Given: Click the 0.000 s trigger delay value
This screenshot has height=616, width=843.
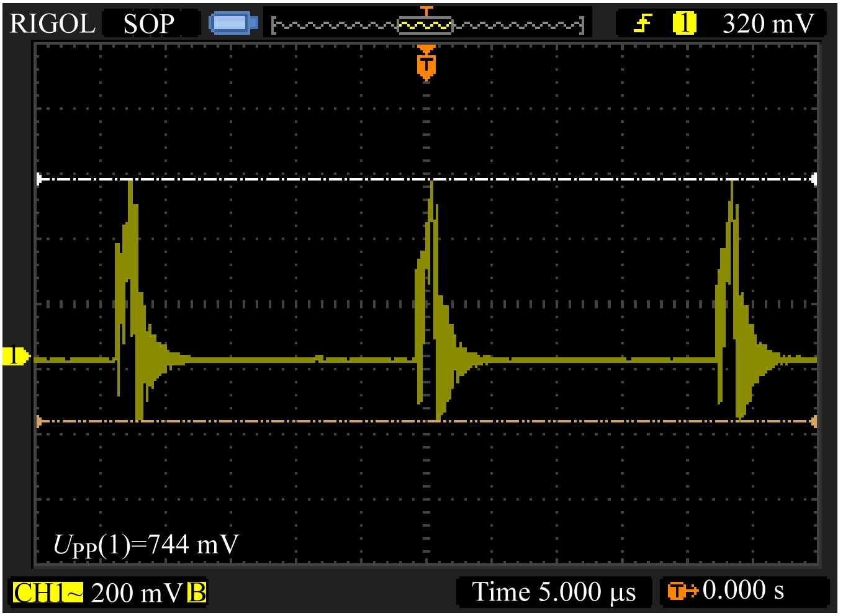Looking at the screenshot, I should (x=743, y=591).
